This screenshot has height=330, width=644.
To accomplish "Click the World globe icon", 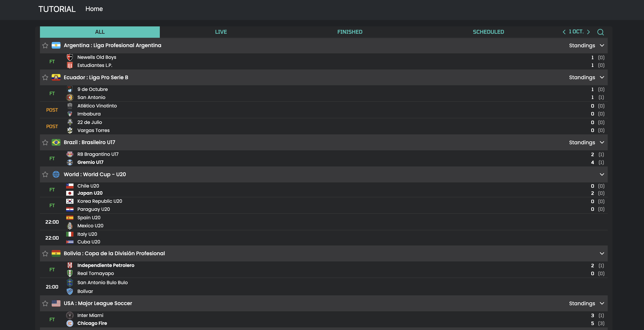I will 56,174.
